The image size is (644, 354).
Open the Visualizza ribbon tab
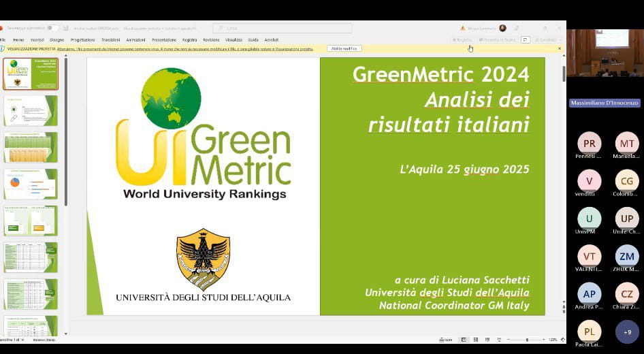pyautogui.click(x=234, y=40)
